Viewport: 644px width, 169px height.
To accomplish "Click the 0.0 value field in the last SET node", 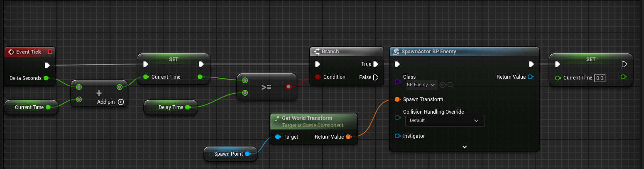I will 599,78.
